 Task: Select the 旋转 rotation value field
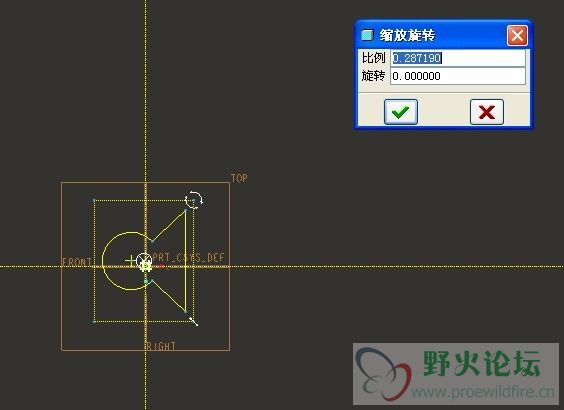click(458, 76)
